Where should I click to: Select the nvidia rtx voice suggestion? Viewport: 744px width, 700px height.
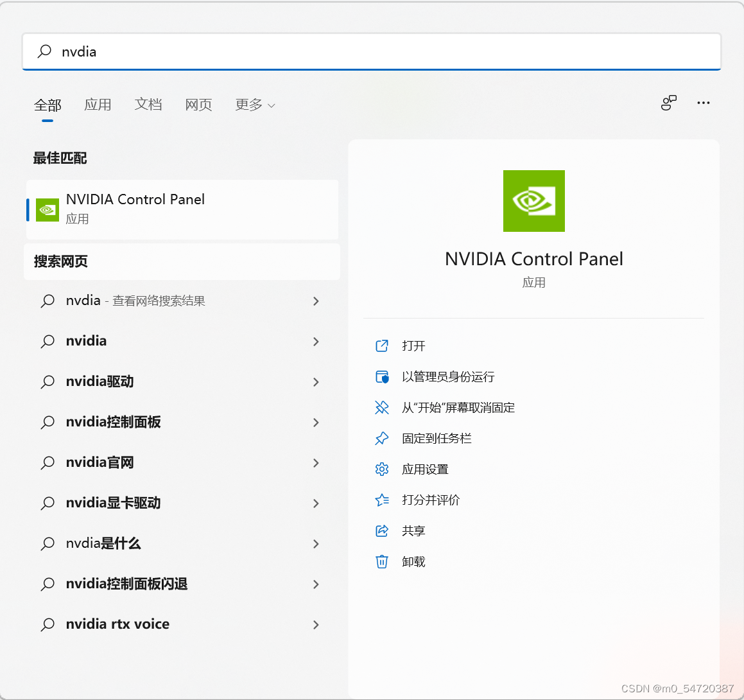pyautogui.click(x=183, y=625)
